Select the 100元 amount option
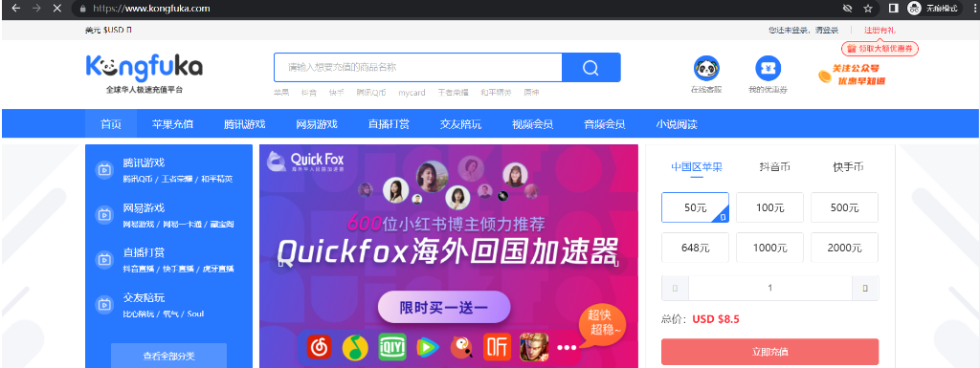This screenshot has width=980, height=368. [769, 207]
